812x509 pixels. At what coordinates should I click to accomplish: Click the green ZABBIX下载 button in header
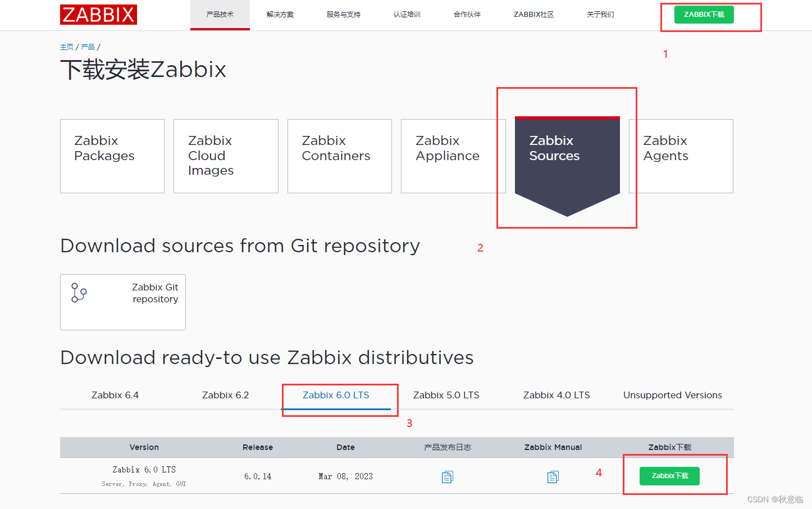(x=704, y=14)
